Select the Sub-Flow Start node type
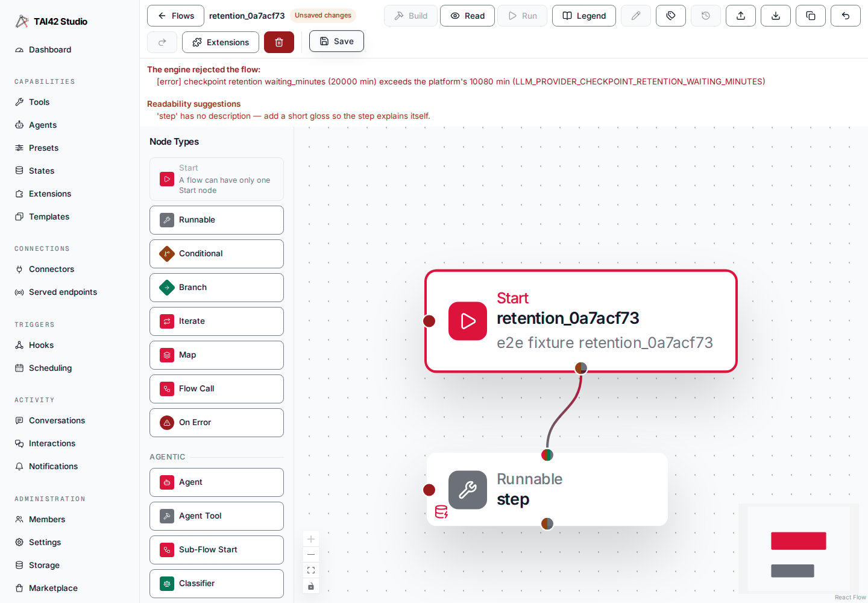Screen dimensions: 868x603 216,550
